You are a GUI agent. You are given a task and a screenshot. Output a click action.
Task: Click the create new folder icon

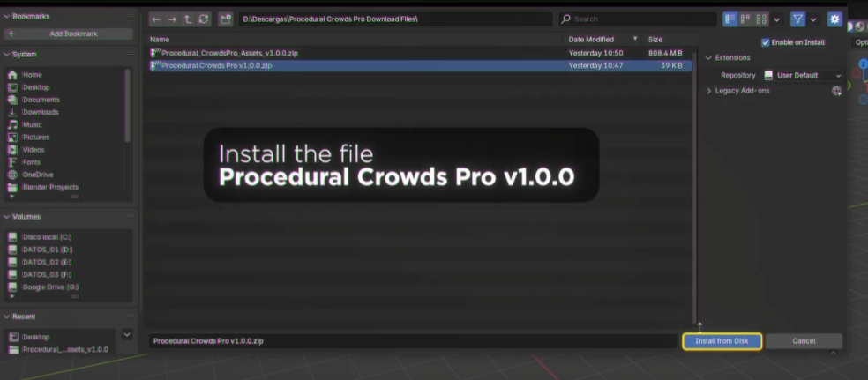pyautogui.click(x=225, y=19)
